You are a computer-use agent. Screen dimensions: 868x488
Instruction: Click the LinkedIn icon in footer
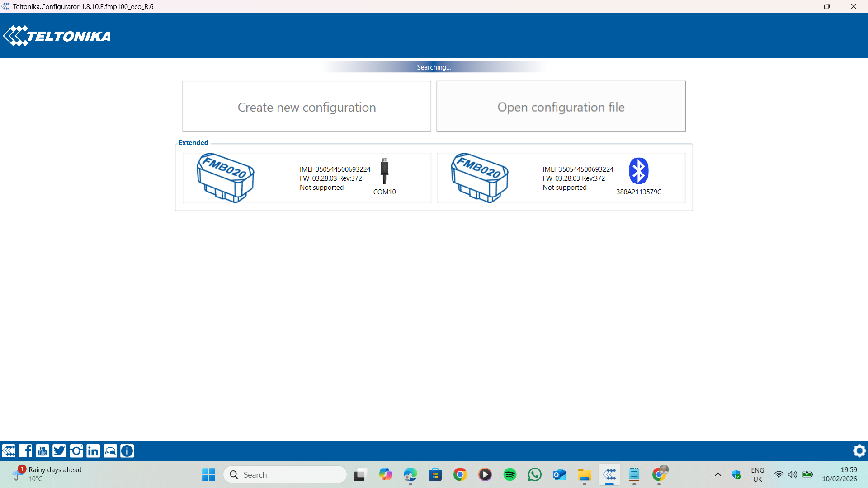pyautogui.click(x=93, y=450)
